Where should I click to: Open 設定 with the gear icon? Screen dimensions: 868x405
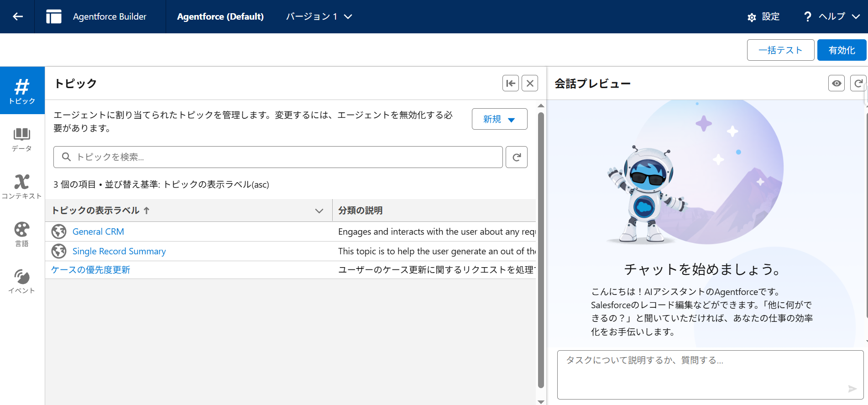coord(763,17)
